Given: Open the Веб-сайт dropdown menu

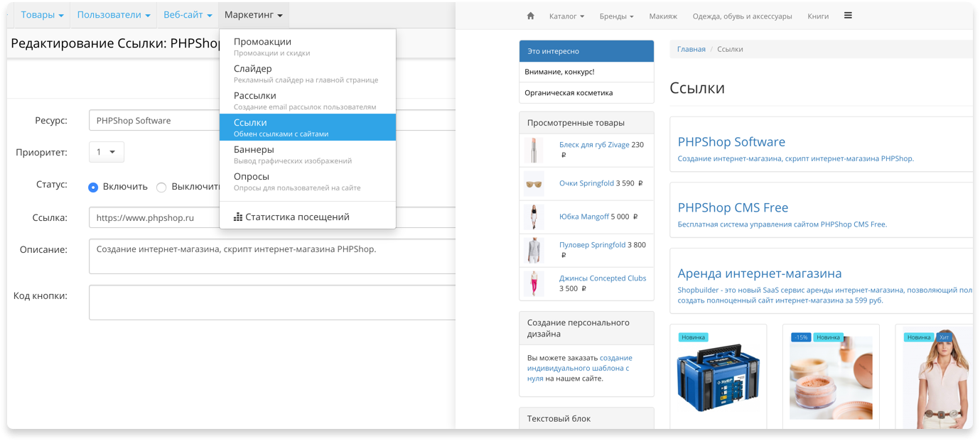Looking at the screenshot, I should coord(188,15).
